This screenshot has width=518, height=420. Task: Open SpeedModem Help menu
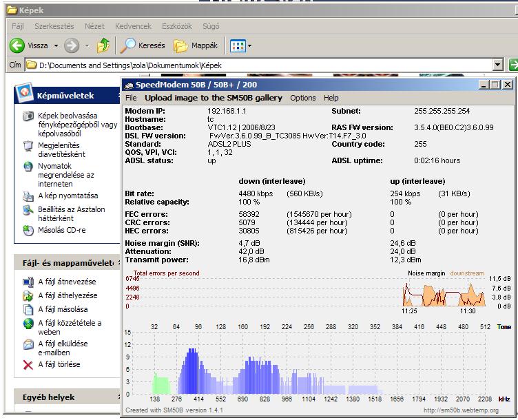[331, 98]
